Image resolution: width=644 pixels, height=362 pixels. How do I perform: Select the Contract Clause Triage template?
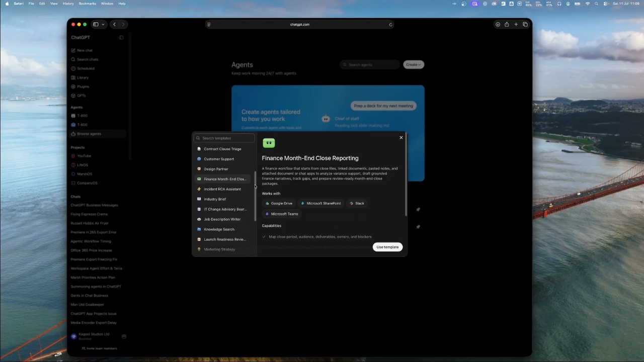222,149
